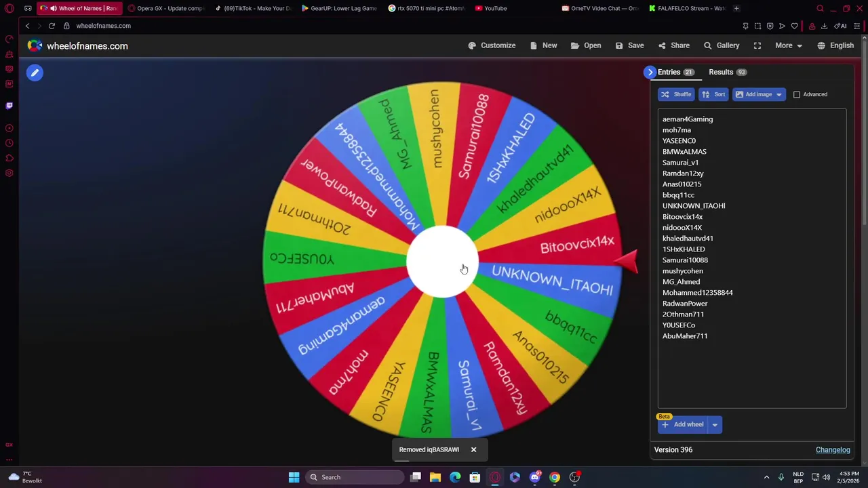868x488 pixels.
Task: Search tabs with magnifier icon
Action: (x=820, y=8)
